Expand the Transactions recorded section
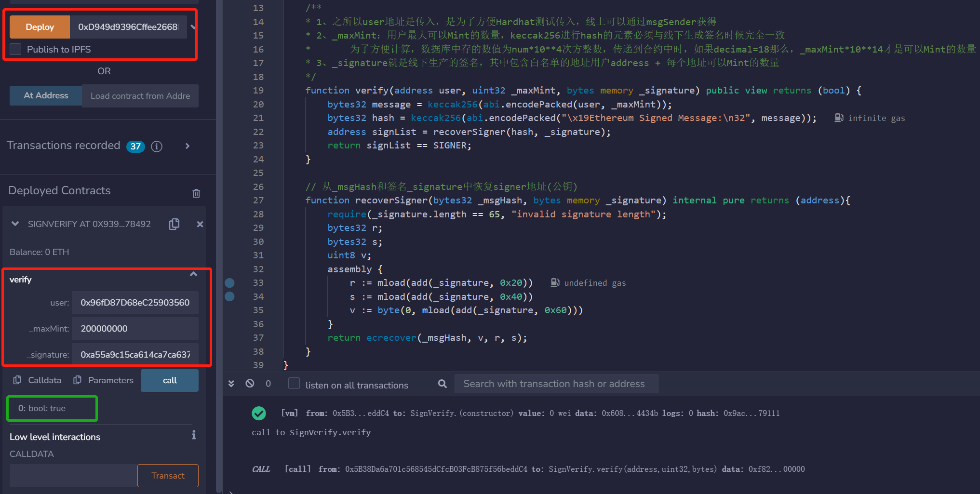This screenshot has width=980, height=494. pyautogui.click(x=188, y=146)
